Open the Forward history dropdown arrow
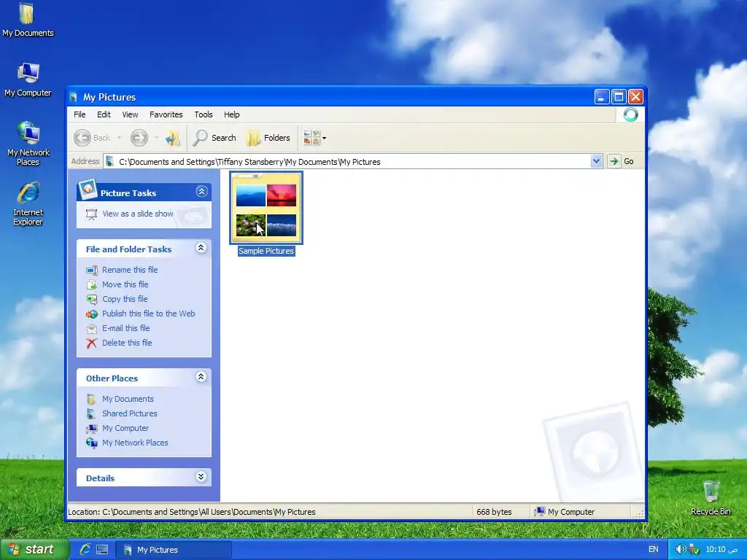Viewport: 747px width, 560px height. click(156, 138)
